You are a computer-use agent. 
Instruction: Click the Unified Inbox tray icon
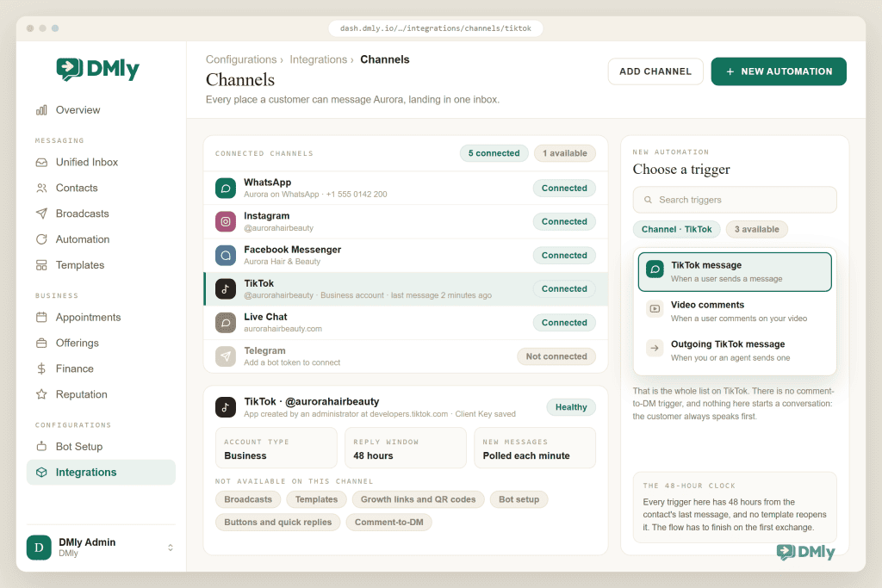[x=41, y=163]
